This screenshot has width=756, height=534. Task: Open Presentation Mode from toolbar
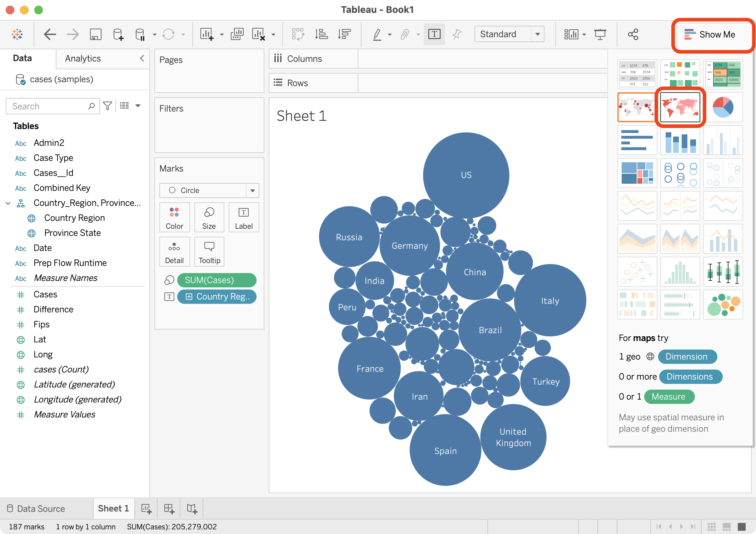tap(600, 34)
